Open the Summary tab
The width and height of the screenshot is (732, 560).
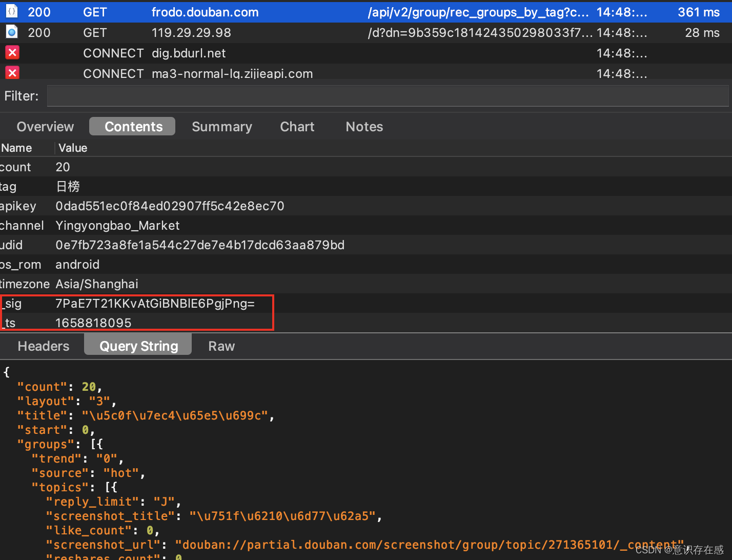click(x=222, y=127)
